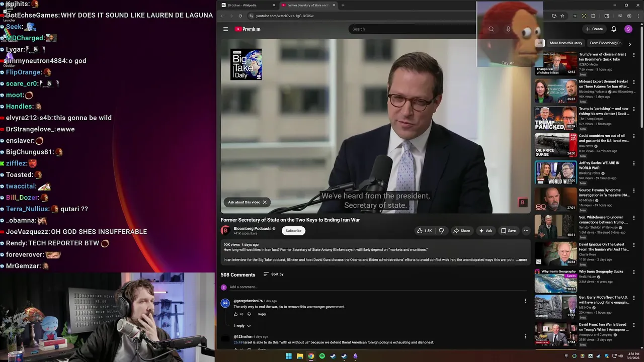644x362 pixels.
Task: Open Chrome extensions puzzle icon
Action: coord(593,16)
